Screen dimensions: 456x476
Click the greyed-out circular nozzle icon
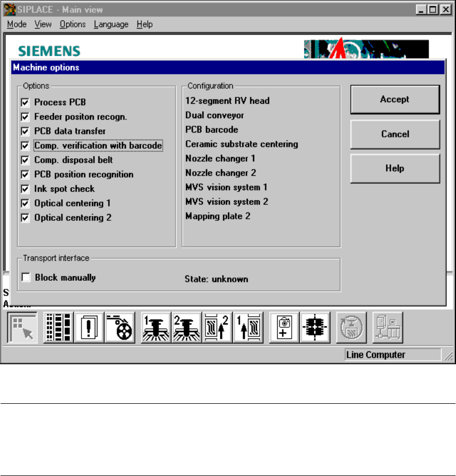(x=351, y=327)
